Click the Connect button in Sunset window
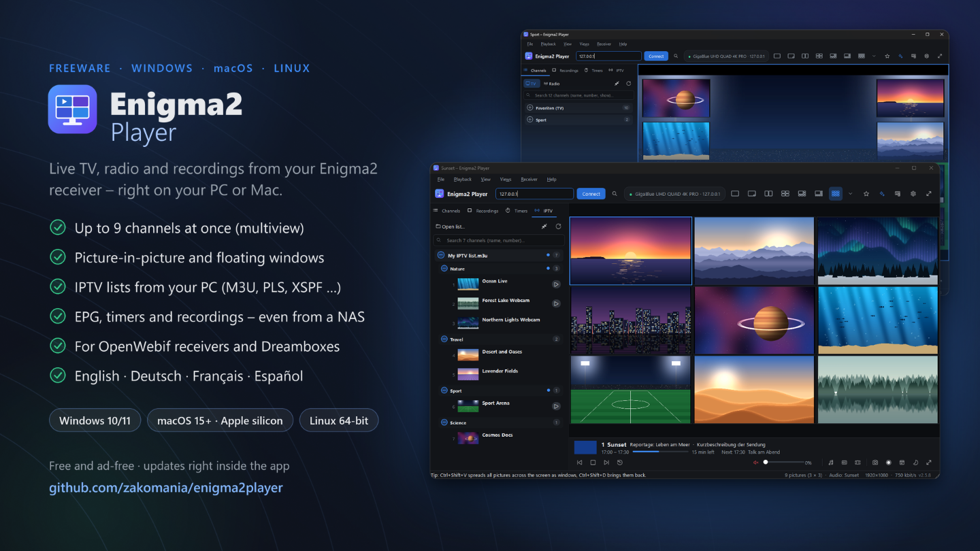 [x=591, y=194]
